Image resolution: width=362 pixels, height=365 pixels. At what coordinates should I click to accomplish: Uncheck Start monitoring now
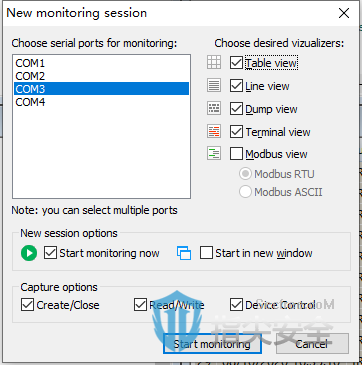[50, 253]
